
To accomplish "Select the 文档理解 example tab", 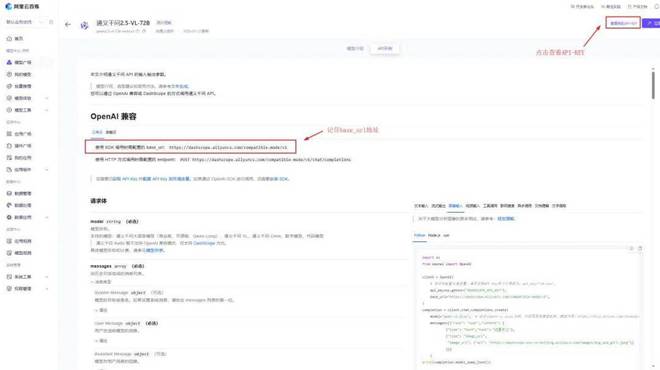I will (x=542, y=206).
